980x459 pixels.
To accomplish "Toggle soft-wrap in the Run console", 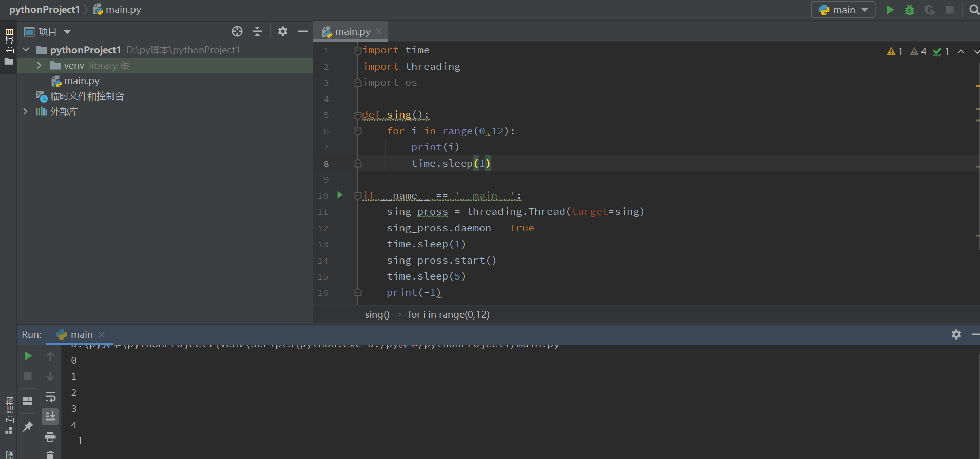I will [x=50, y=396].
